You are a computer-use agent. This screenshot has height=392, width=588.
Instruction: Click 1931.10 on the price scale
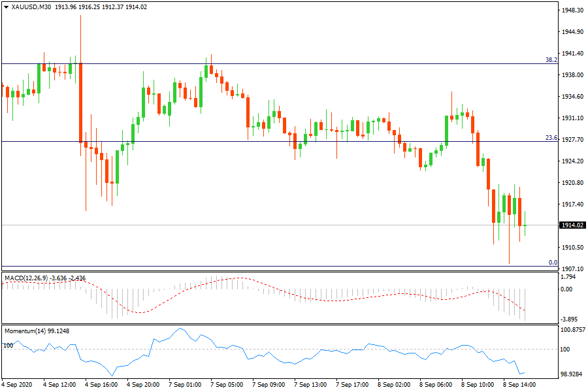573,118
